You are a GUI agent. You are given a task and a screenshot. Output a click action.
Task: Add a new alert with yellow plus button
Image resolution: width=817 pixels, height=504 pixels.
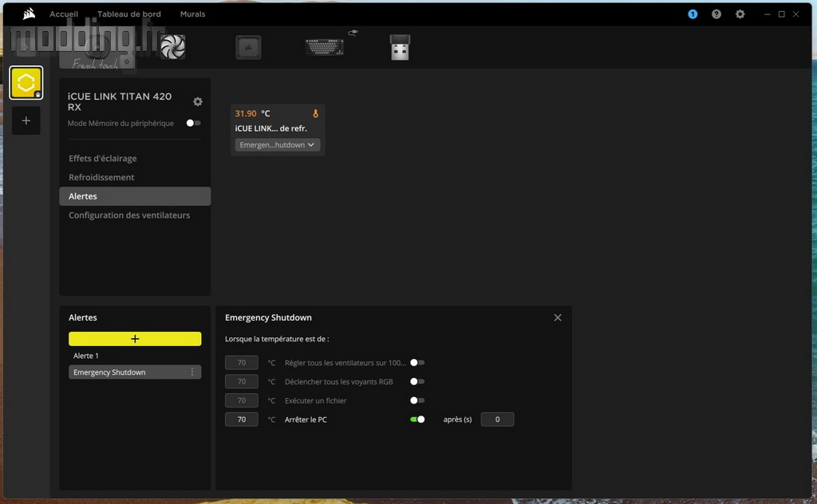click(135, 339)
